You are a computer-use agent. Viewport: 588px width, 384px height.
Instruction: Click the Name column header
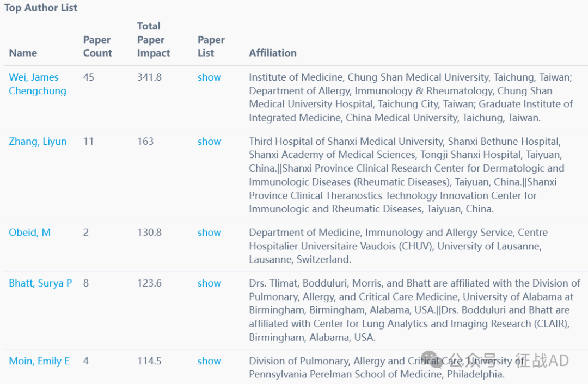23,53
